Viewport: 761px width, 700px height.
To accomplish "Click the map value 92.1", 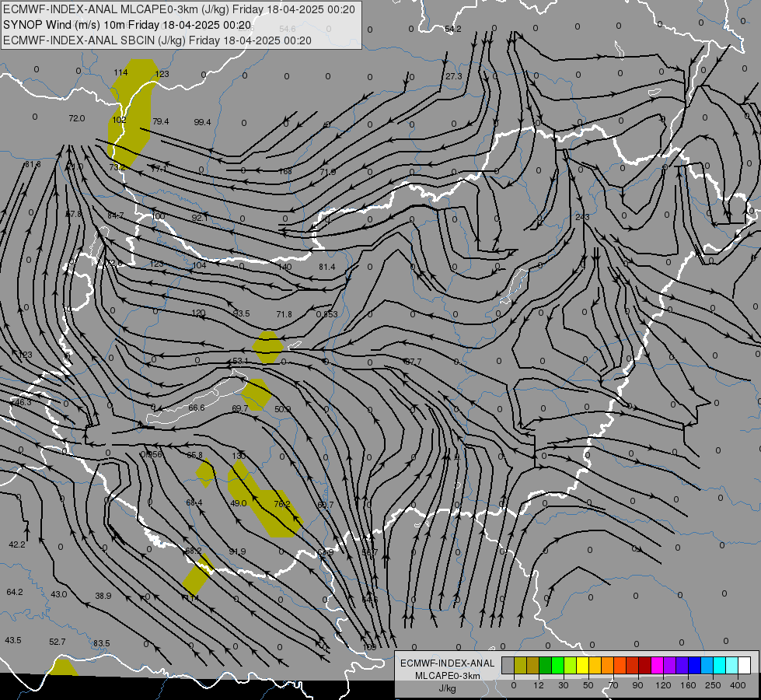I will point(200,218).
